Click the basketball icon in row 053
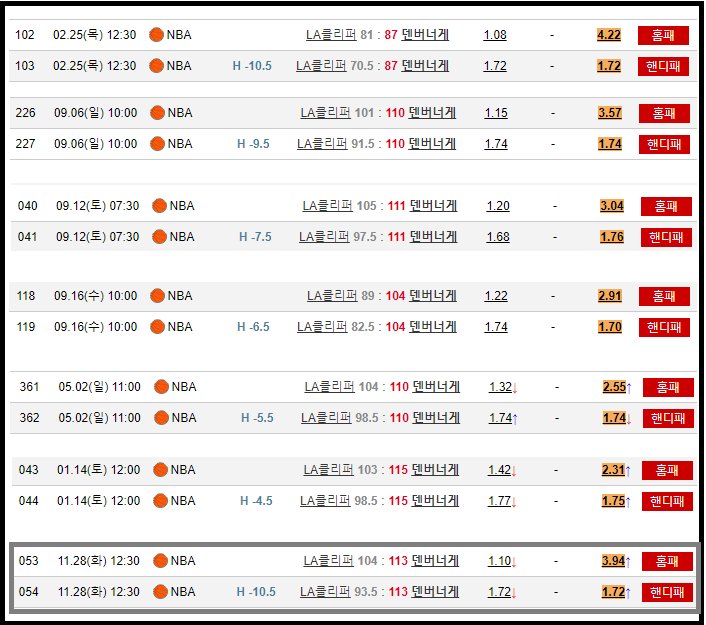 point(160,561)
